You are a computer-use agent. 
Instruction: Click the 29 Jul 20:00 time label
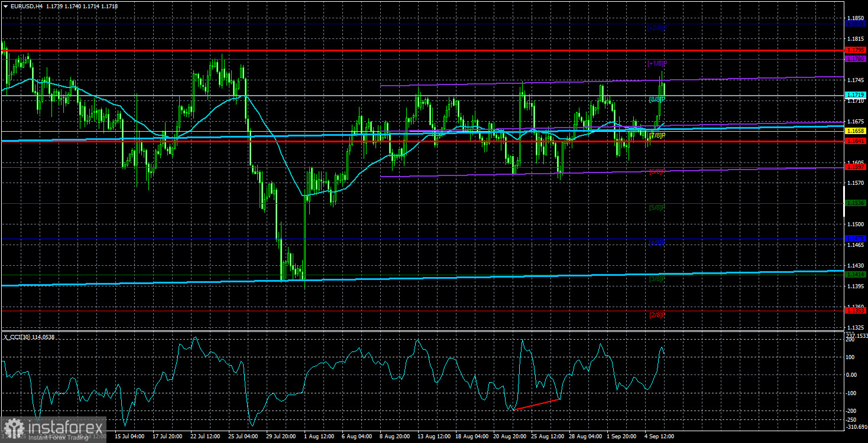[280, 437]
